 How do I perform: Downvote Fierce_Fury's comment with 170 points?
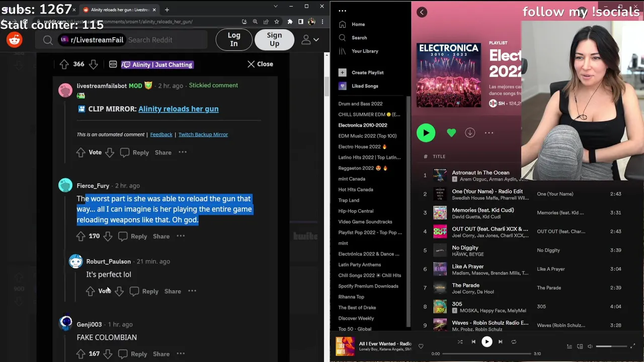coord(108,236)
